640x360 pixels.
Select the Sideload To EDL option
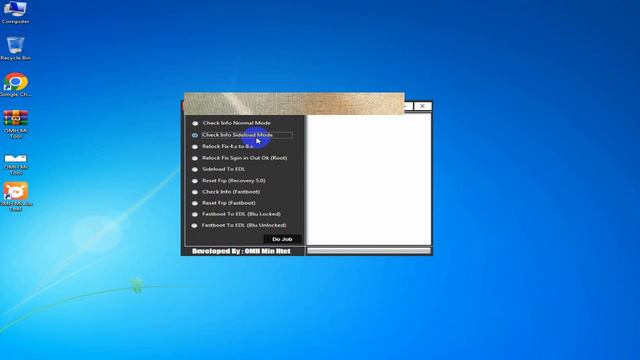point(219,169)
